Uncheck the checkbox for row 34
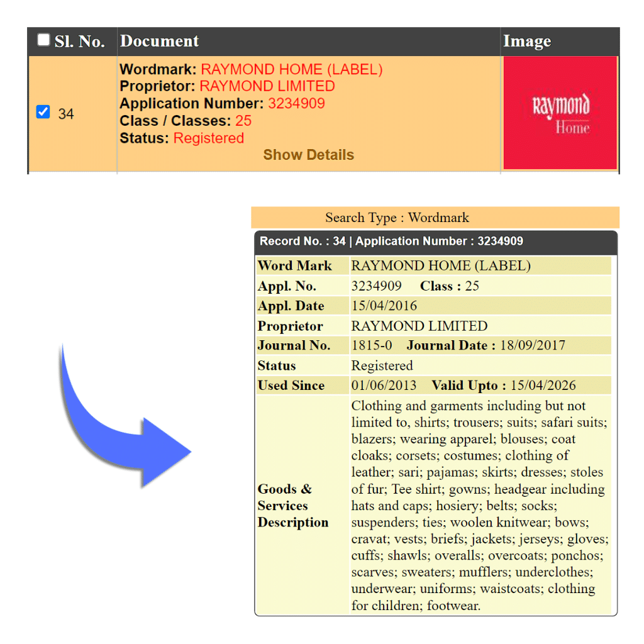644x644 pixels. click(x=43, y=113)
